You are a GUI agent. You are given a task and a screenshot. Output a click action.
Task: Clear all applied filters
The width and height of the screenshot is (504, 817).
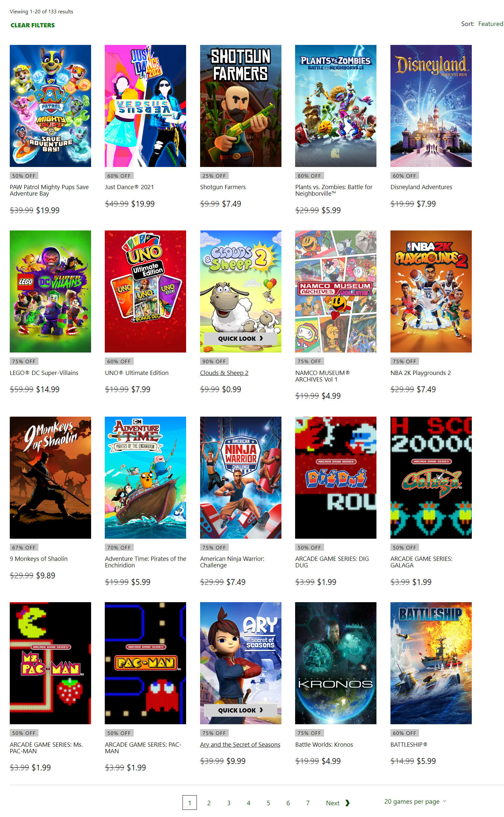click(33, 25)
